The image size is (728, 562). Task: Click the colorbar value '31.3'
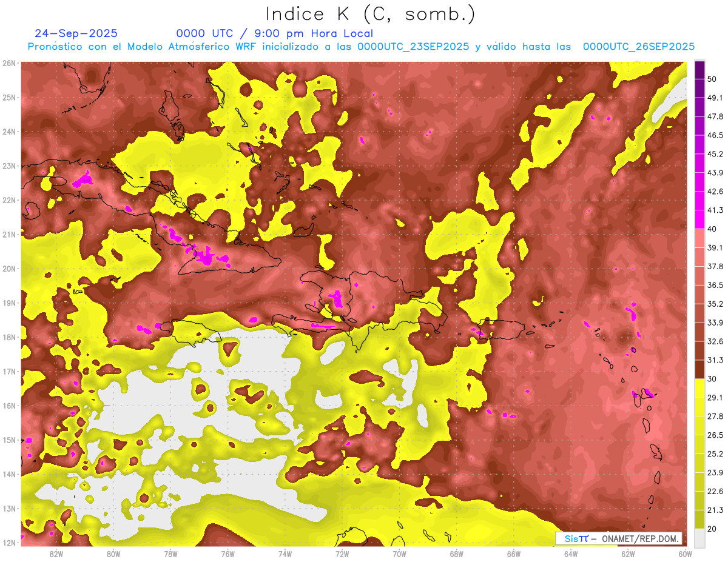(x=715, y=360)
